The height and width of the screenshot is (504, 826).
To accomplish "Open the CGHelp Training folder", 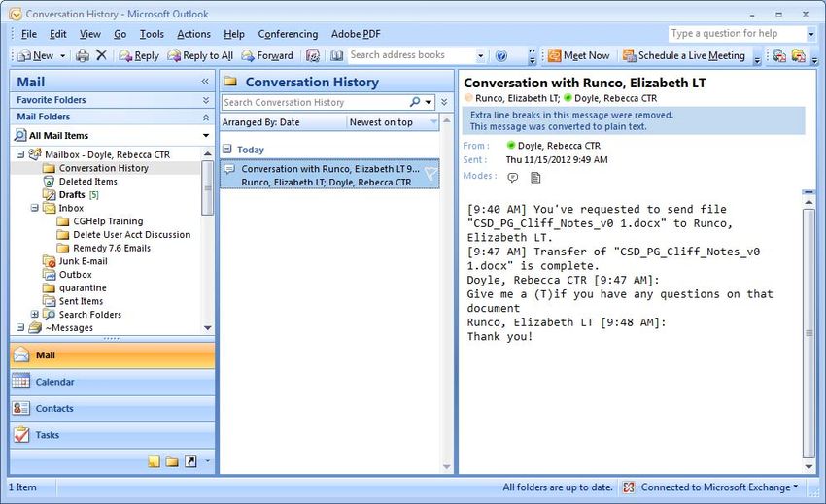I will pyautogui.click(x=108, y=221).
